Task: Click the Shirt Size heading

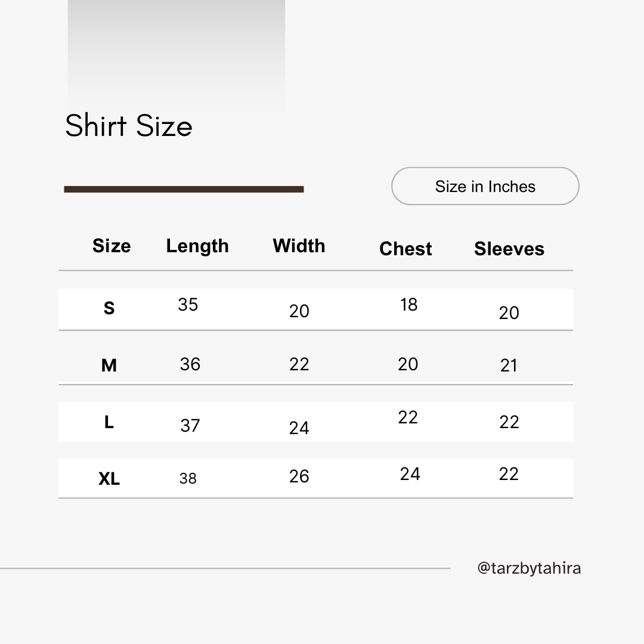Action: (129, 126)
